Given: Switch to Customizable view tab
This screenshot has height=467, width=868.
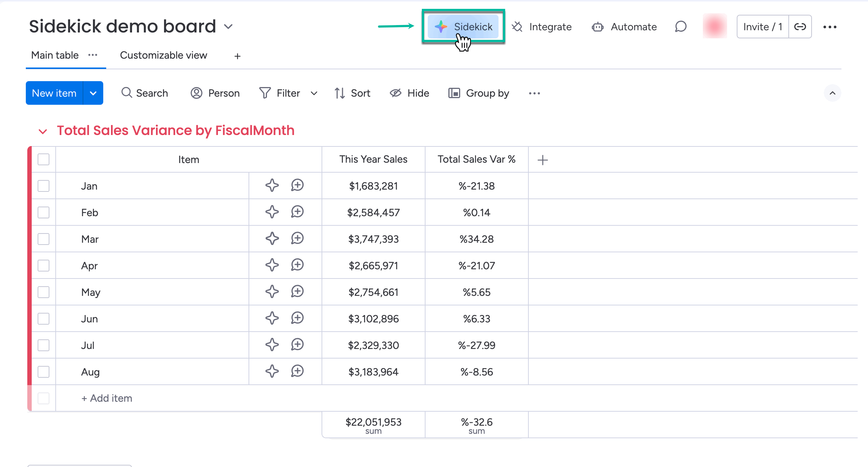Looking at the screenshot, I should click(163, 55).
